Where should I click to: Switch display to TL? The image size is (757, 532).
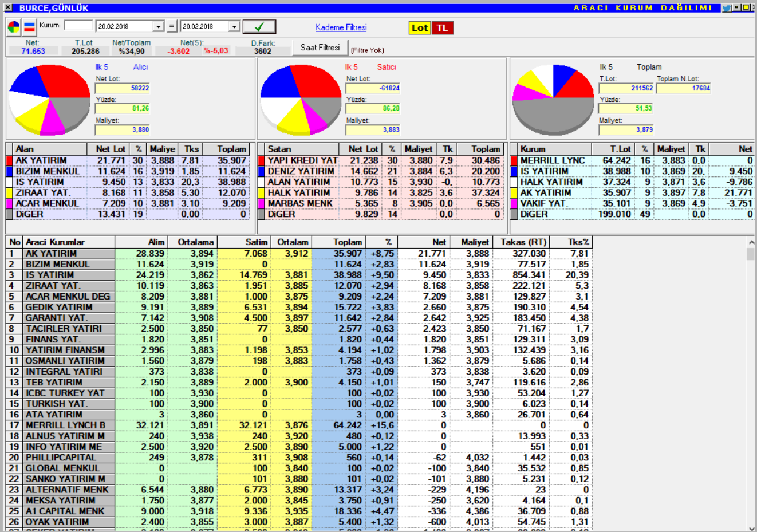tap(442, 27)
